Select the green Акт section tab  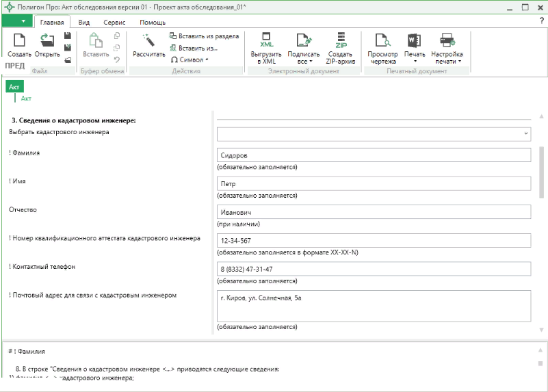click(14, 86)
